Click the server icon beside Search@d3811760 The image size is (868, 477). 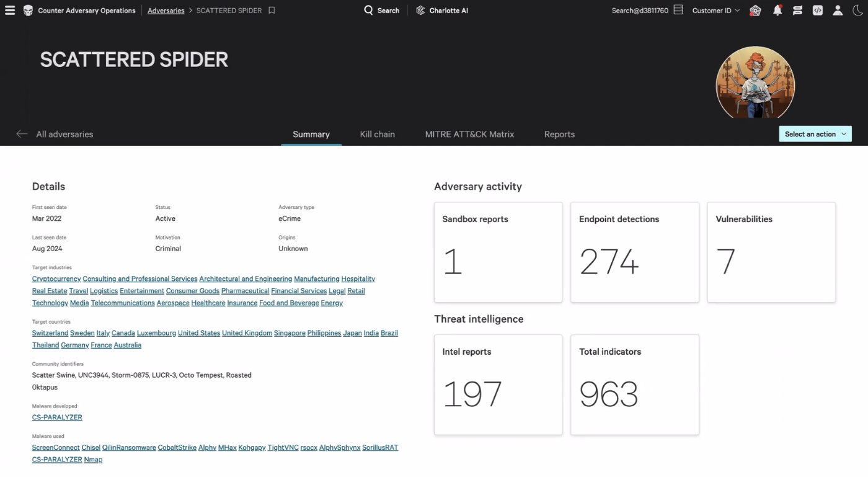click(x=678, y=10)
